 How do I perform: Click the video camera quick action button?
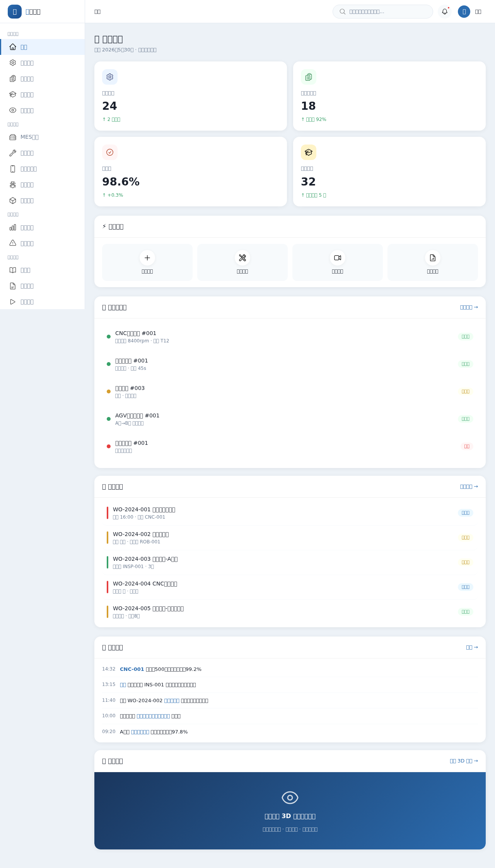338,262
